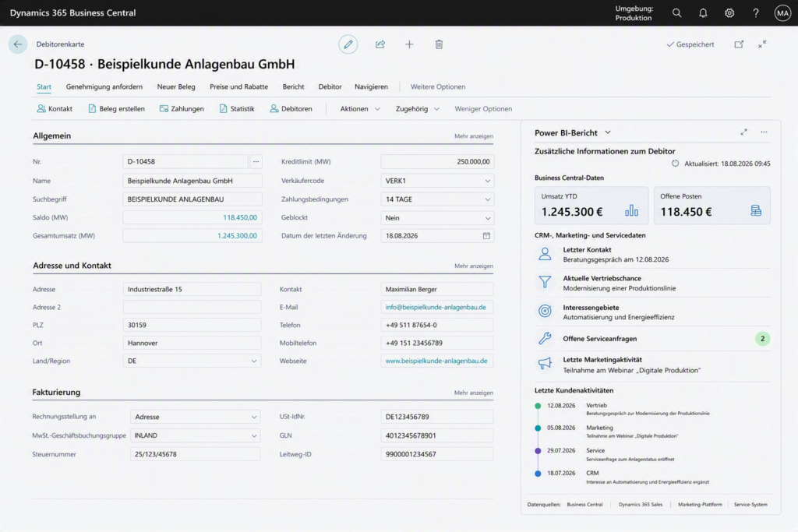
Task: Click the Kontakt action
Action: tap(55, 108)
